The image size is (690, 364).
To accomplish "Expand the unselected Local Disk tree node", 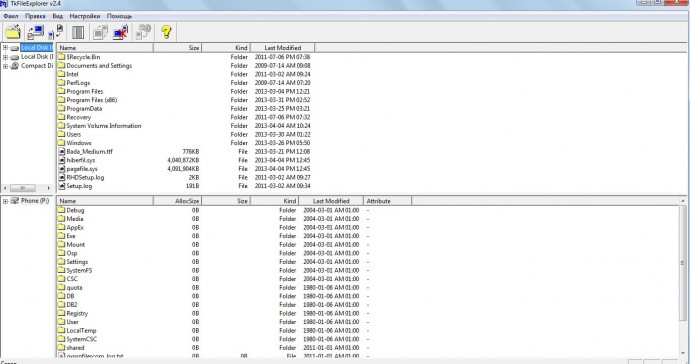I will (5, 57).
